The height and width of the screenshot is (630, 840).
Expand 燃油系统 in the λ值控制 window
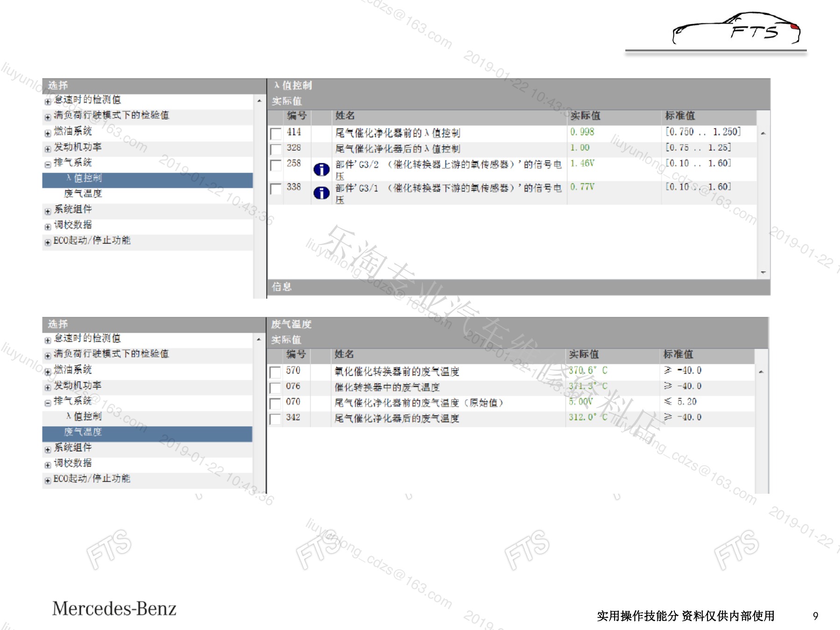pyautogui.click(x=48, y=133)
